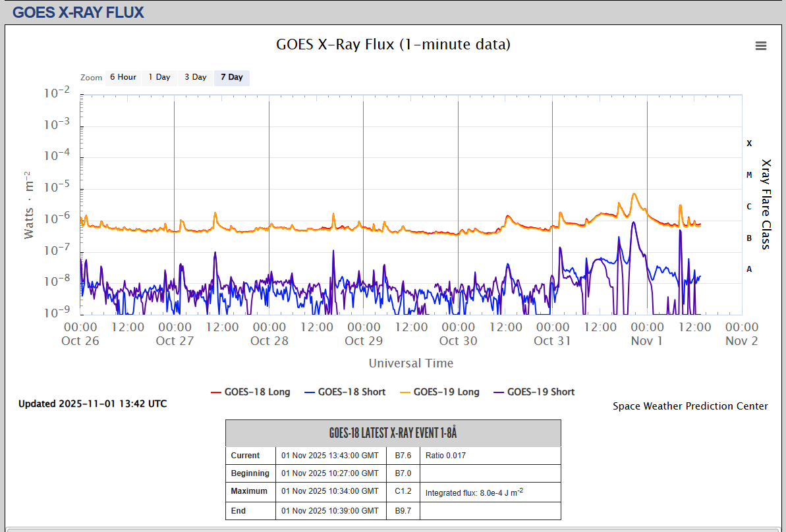The height and width of the screenshot is (532, 786).
Task: Click the Space Weather Prediction Center credit
Action: point(690,406)
